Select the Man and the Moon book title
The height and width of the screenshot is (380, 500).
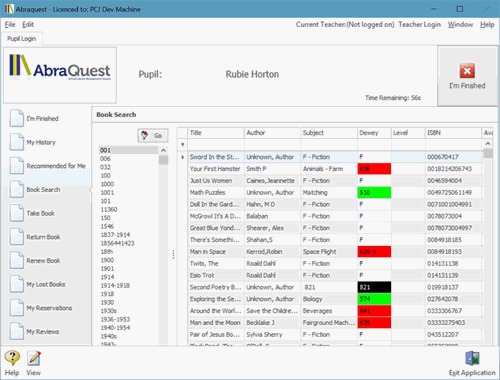point(215,323)
